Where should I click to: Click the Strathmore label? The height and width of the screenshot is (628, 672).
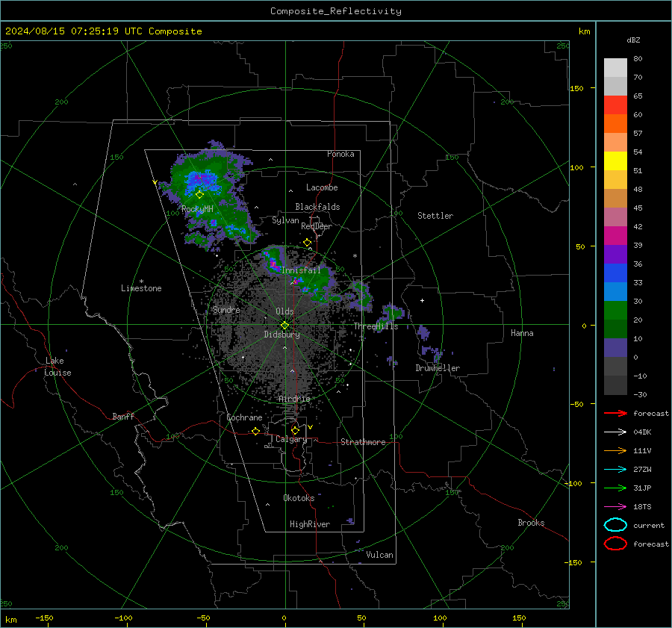[363, 442]
